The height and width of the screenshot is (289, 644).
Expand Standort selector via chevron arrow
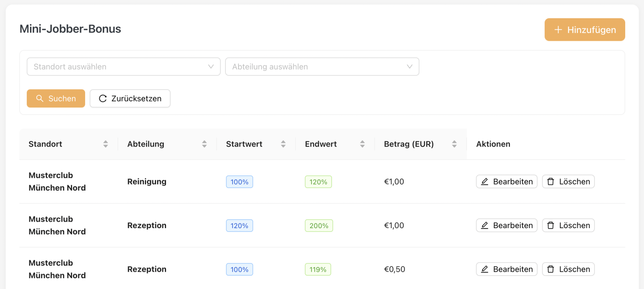[211, 67]
